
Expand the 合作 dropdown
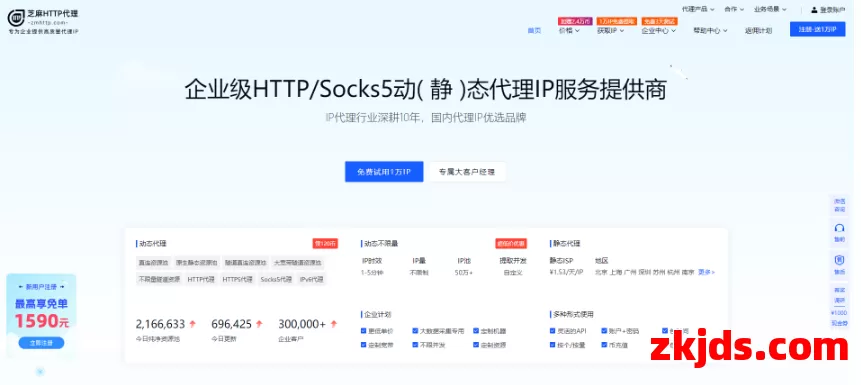[x=734, y=9]
